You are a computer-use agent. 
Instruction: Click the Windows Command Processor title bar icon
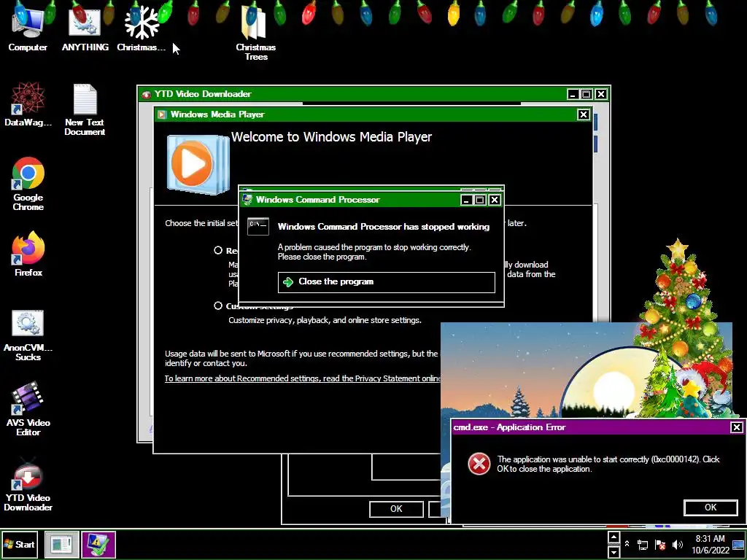click(x=247, y=200)
